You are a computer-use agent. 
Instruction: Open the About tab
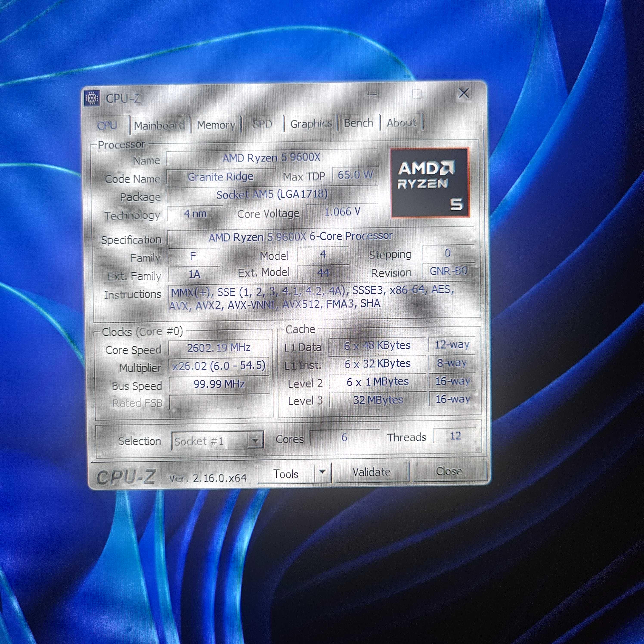coord(401,122)
